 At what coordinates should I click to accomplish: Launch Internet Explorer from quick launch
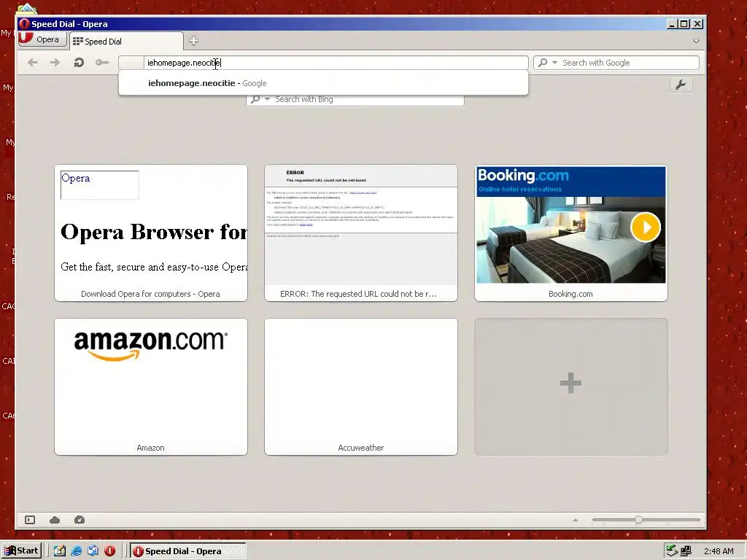pyautogui.click(x=76, y=551)
